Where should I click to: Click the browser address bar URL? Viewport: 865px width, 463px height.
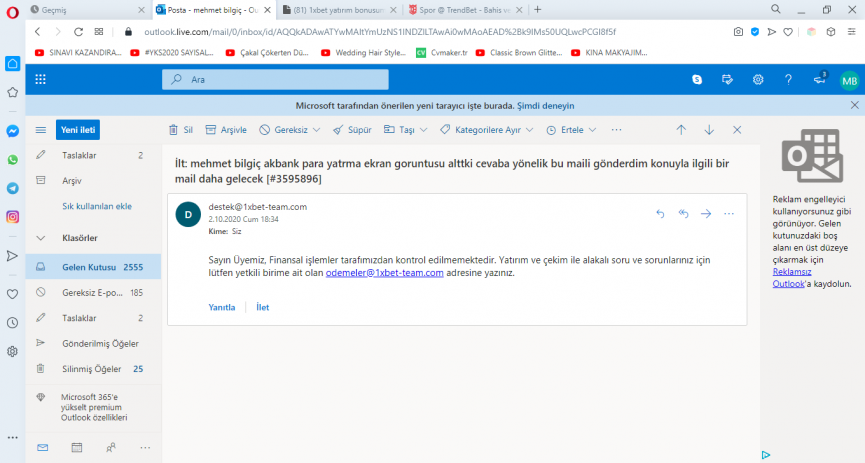[380, 32]
